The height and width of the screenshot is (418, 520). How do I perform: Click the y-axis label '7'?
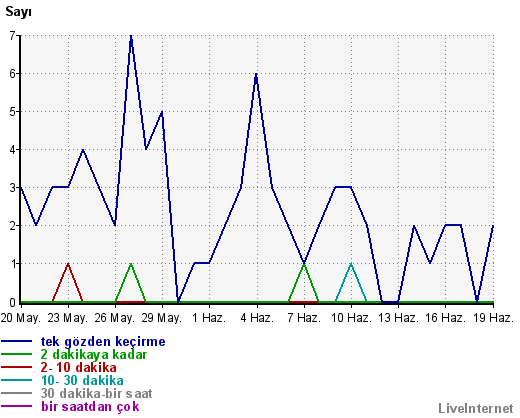point(13,36)
